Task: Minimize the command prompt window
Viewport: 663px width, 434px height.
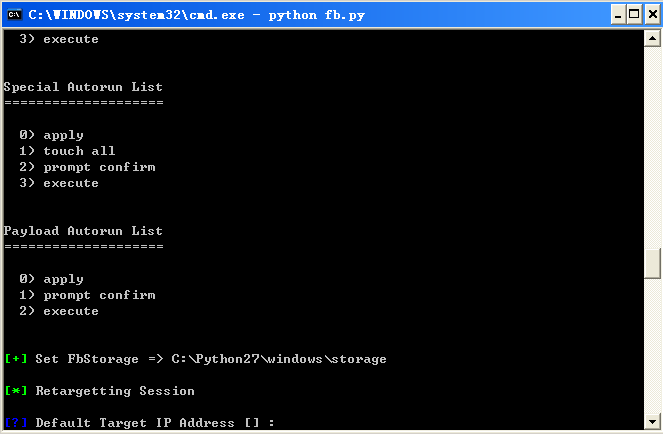Action: pyautogui.click(x=618, y=15)
